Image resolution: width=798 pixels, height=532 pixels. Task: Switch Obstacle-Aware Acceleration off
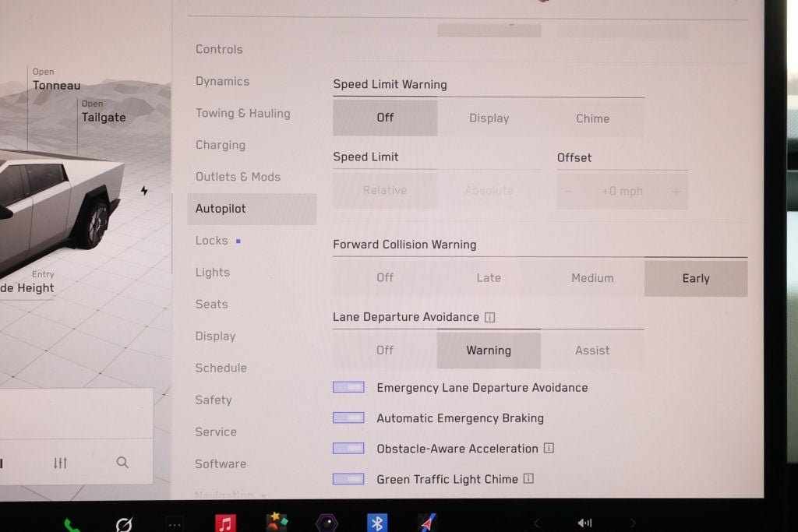coord(348,449)
